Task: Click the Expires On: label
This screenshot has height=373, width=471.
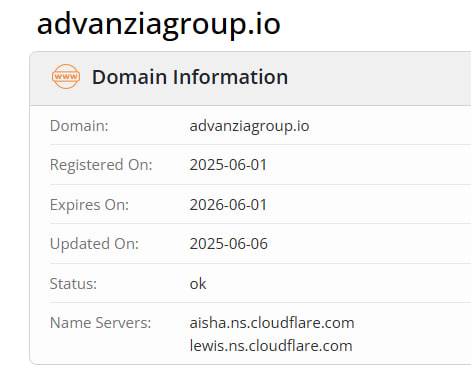Action: coord(89,205)
